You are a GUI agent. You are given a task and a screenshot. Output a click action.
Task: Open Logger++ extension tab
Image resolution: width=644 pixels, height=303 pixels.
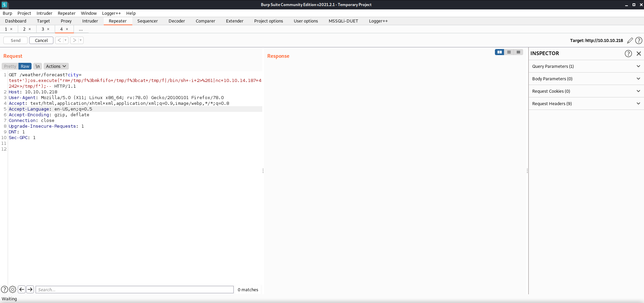point(378,21)
